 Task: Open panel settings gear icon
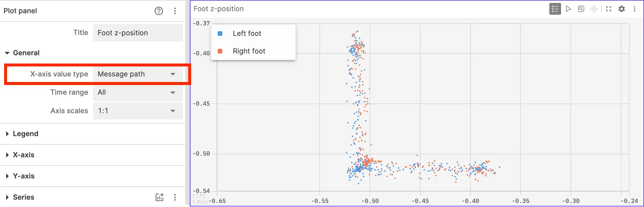(622, 9)
